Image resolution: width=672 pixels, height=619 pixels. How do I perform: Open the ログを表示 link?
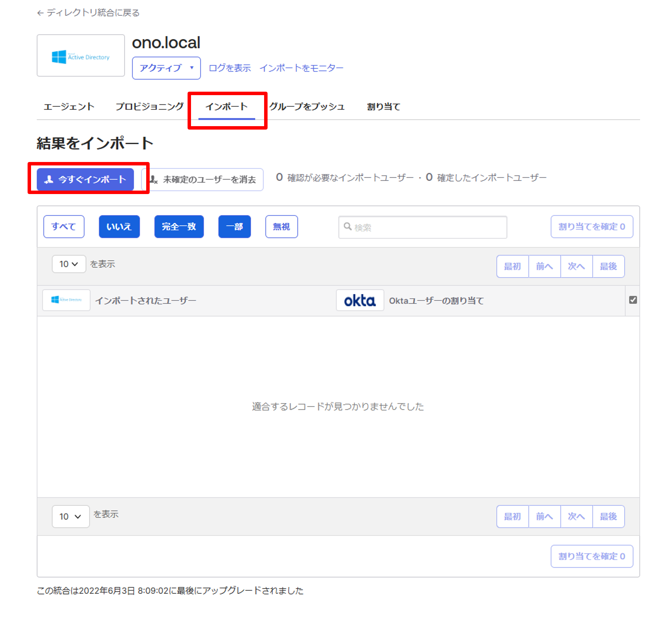coord(230,68)
